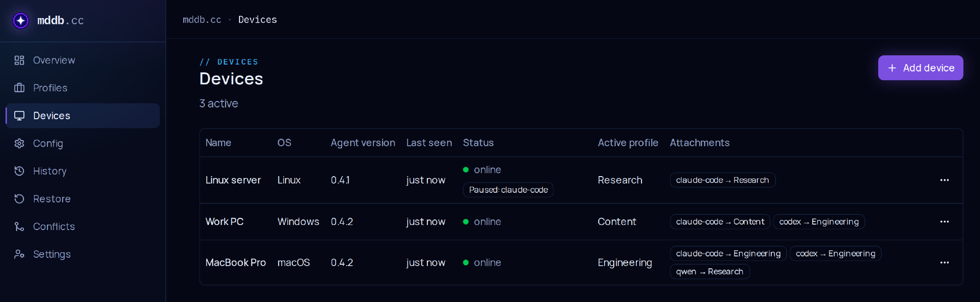
Task: Click the Paused: claude-code badge
Action: pos(508,190)
